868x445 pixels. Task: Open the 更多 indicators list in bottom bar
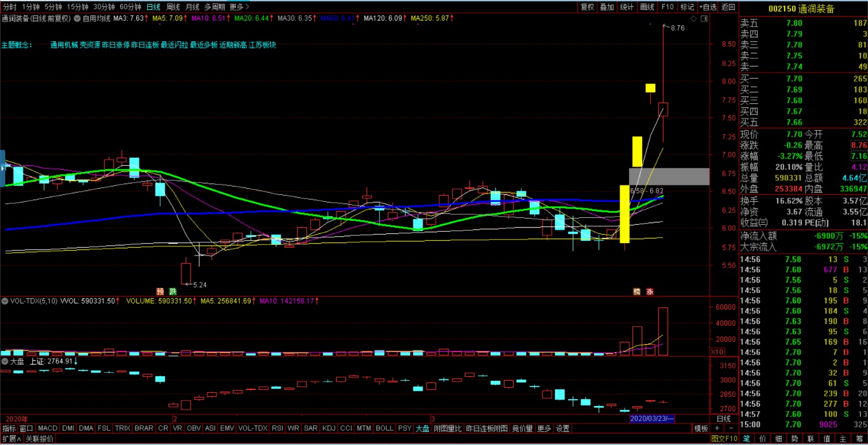click(544, 428)
